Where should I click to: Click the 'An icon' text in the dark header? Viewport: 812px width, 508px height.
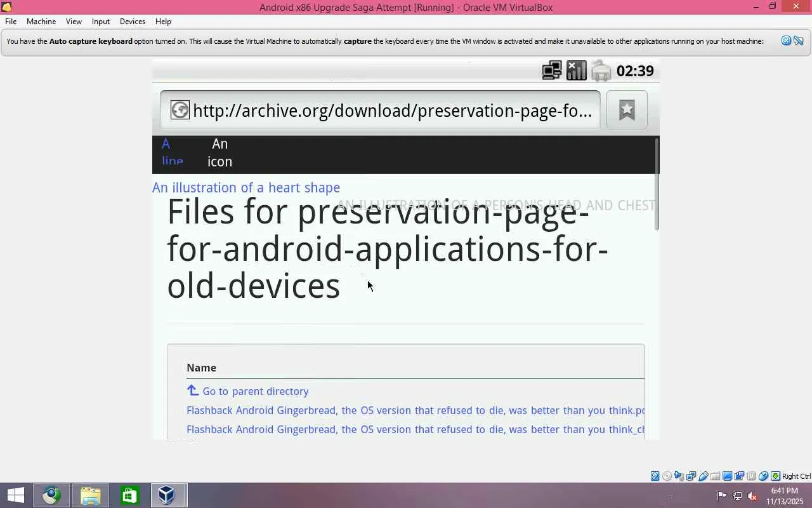219,152
